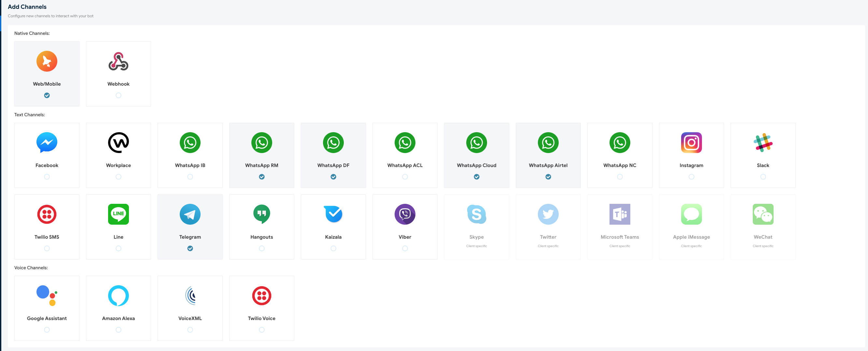Click the "Instagram" label text
Image resolution: width=868 pixels, height=351 pixels.
tap(692, 165)
